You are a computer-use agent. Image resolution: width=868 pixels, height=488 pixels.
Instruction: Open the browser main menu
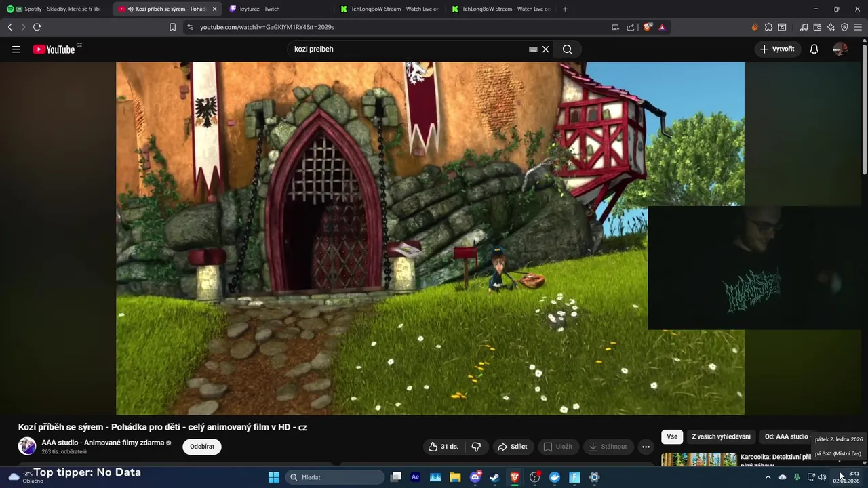(x=858, y=27)
